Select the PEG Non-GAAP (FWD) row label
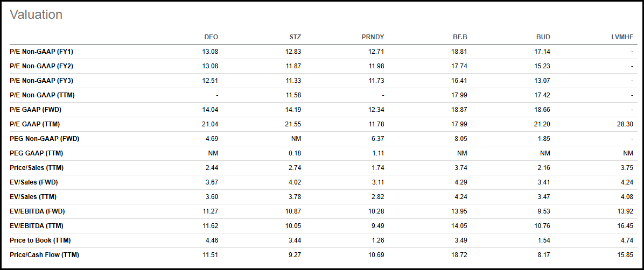The height and width of the screenshot is (270, 644). click(x=44, y=139)
